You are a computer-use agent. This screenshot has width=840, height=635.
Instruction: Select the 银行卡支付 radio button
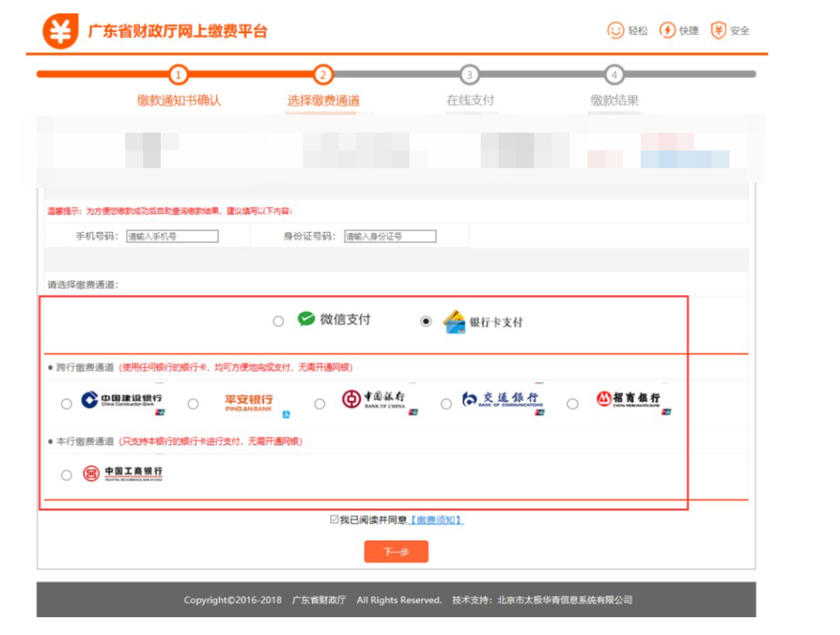426,321
